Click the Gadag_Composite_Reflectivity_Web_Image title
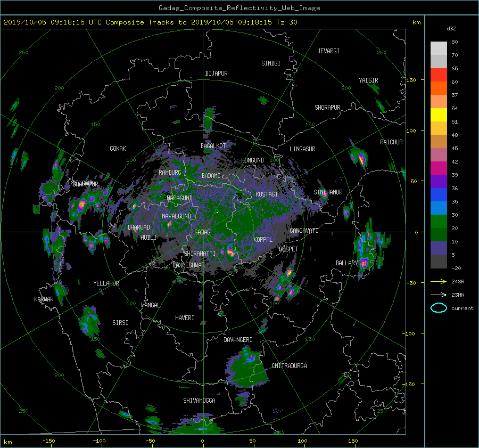 click(239, 8)
